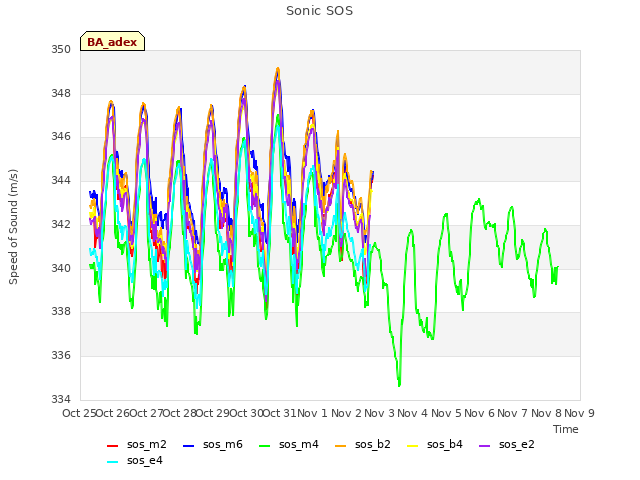Click the cyan sos_e4 legend color marker
Image resolution: width=640 pixels, height=480 pixels.
tap(112, 462)
